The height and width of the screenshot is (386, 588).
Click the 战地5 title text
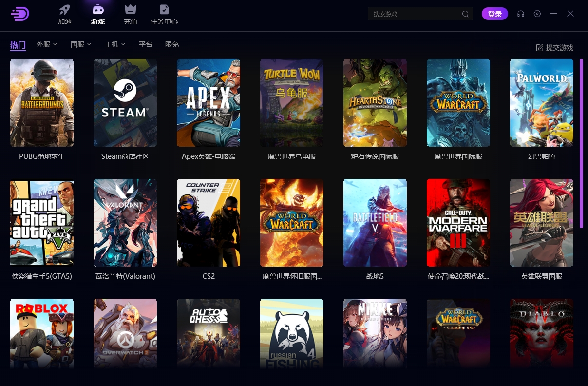[x=375, y=276]
